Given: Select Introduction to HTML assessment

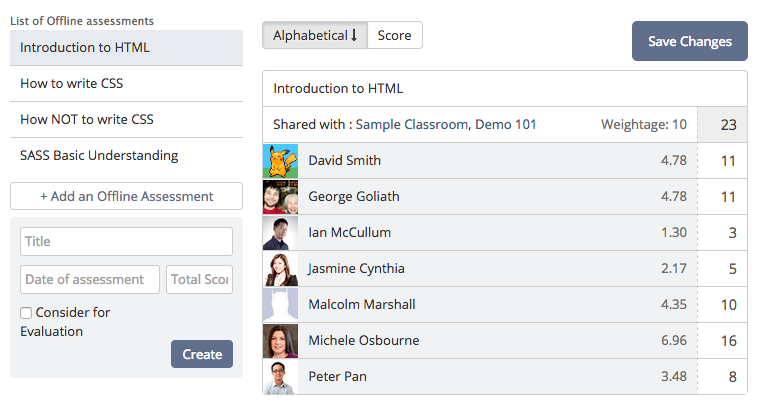Looking at the screenshot, I should coord(126,48).
